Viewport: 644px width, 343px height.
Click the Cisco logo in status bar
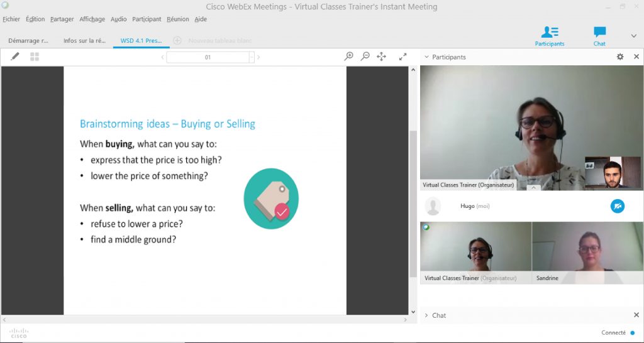click(x=19, y=333)
